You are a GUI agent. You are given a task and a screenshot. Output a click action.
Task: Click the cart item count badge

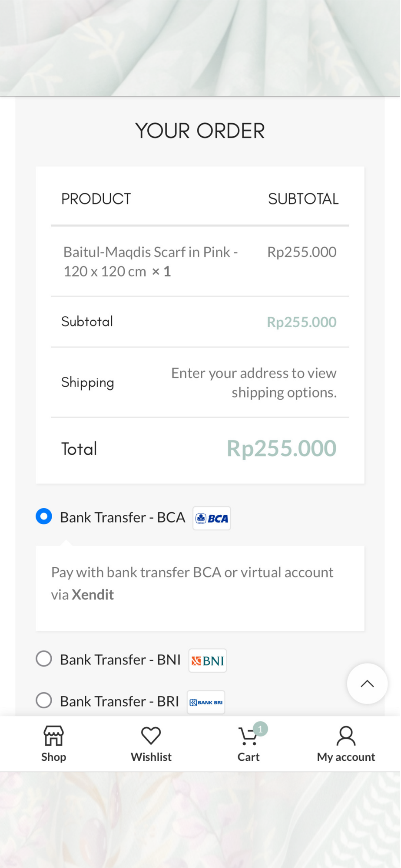260,729
